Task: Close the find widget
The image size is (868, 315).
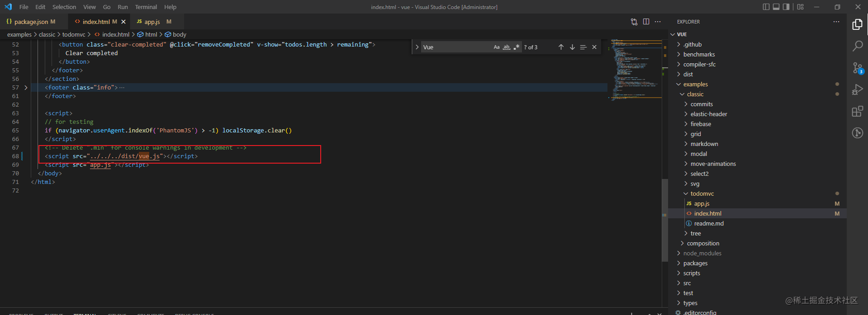Action: point(594,47)
